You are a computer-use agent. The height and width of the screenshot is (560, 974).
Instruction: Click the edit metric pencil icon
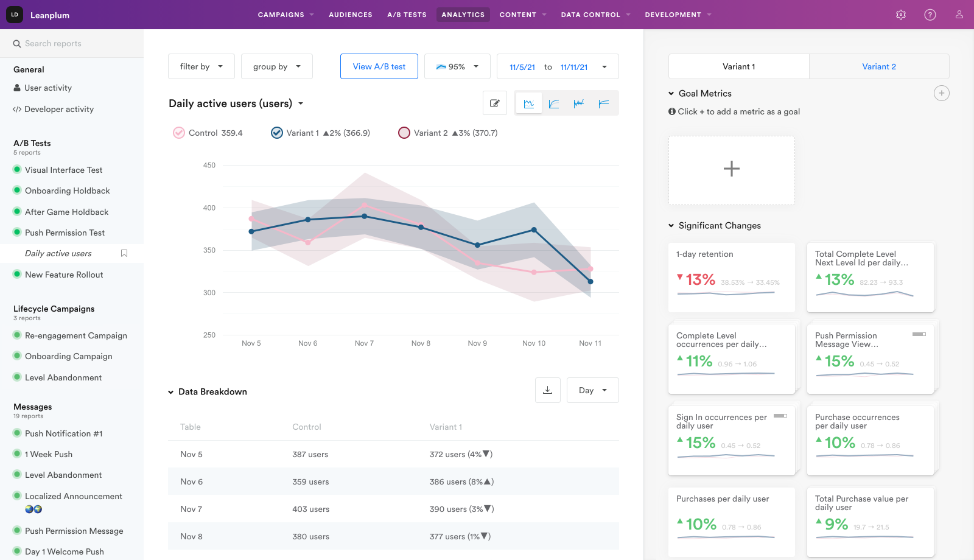(495, 103)
